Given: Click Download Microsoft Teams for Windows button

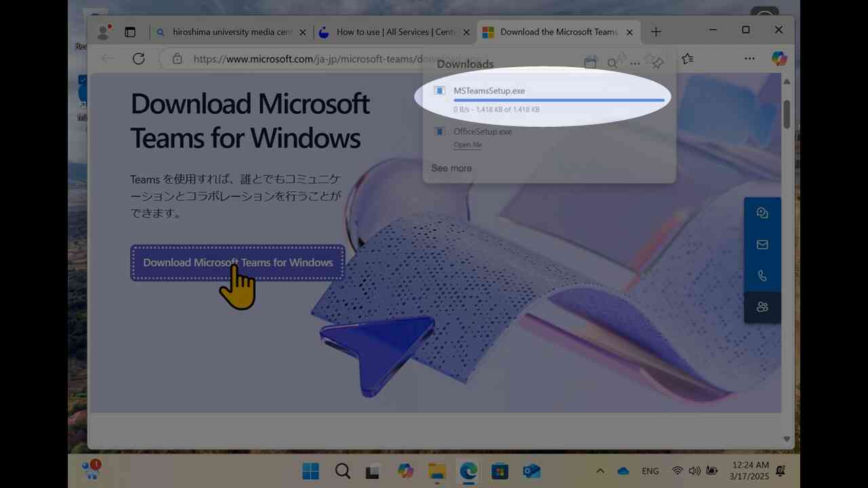Looking at the screenshot, I should pyautogui.click(x=238, y=262).
